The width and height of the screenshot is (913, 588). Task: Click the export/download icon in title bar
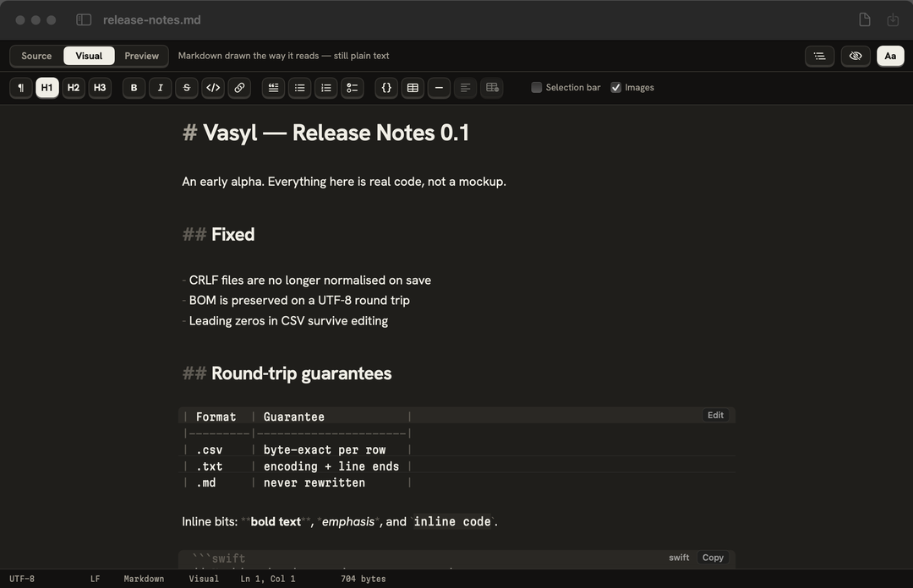[893, 19]
